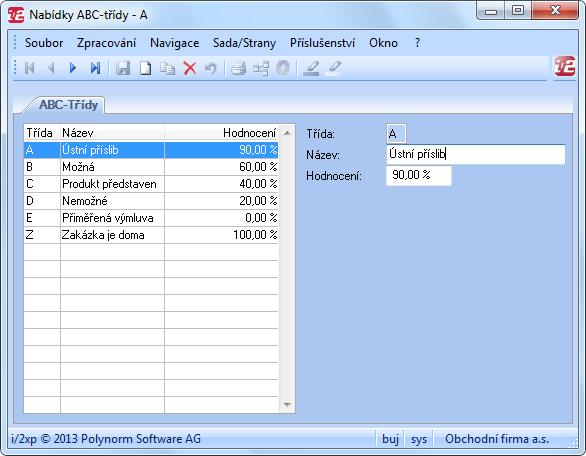Click the Hodnocení value field

pos(419,175)
